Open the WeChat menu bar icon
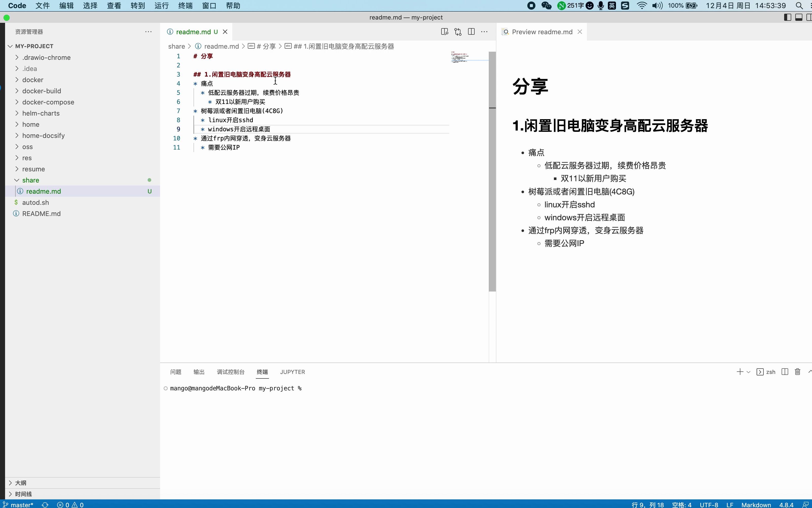 [547, 6]
